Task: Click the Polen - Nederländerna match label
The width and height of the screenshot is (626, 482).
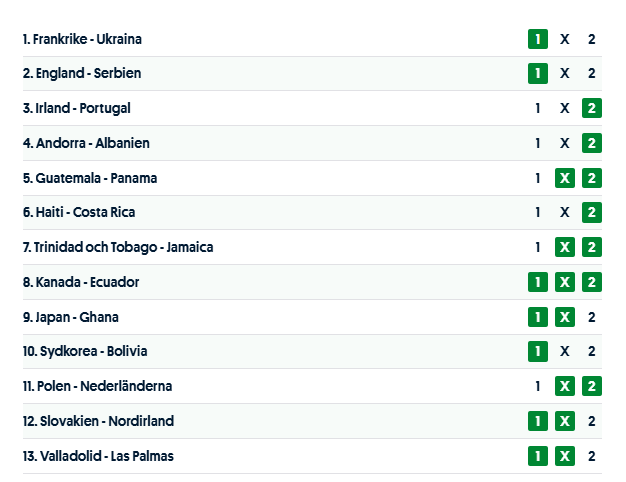Action: (97, 386)
